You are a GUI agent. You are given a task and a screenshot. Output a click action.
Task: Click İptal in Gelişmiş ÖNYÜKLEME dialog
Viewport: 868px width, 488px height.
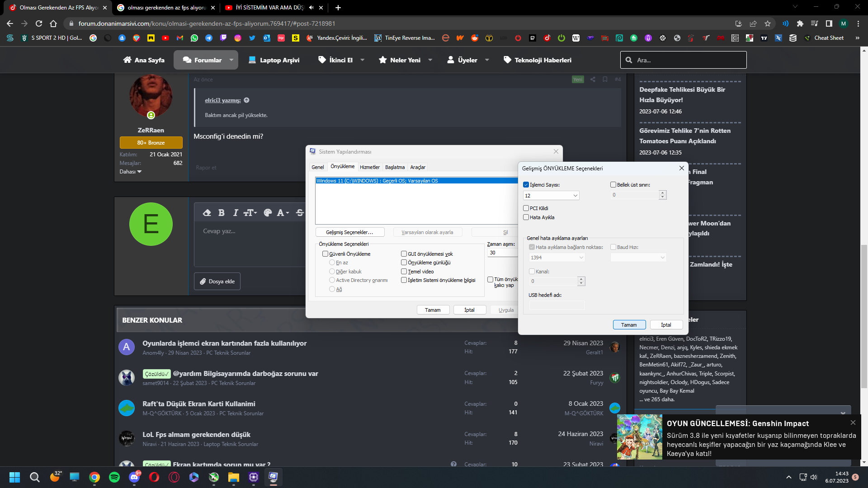666,325
